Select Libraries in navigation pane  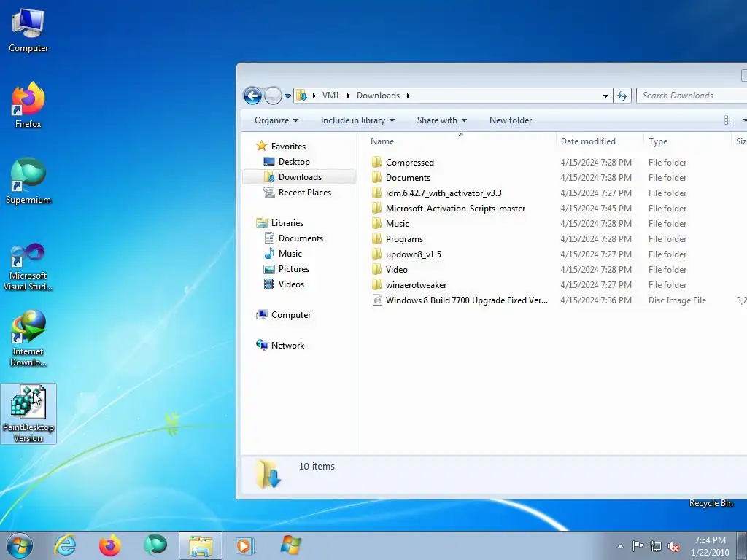[287, 223]
